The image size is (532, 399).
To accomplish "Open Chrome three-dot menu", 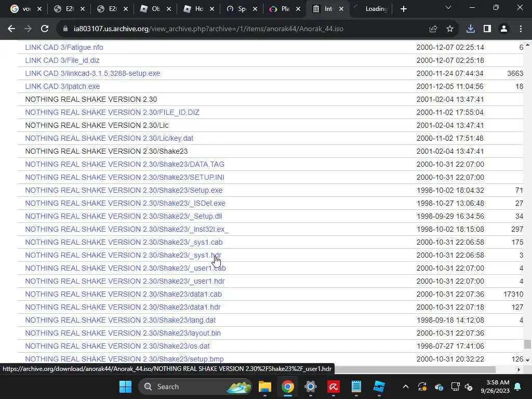I will tap(521, 29).
